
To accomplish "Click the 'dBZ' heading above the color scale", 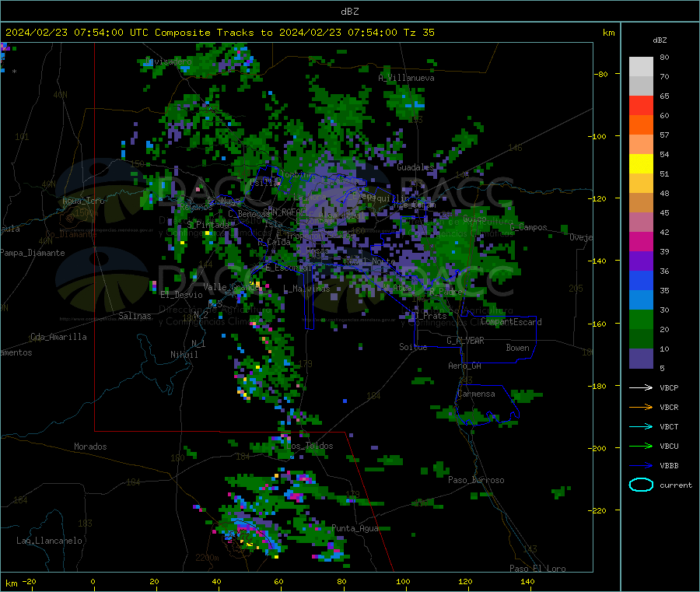I will pos(660,40).
